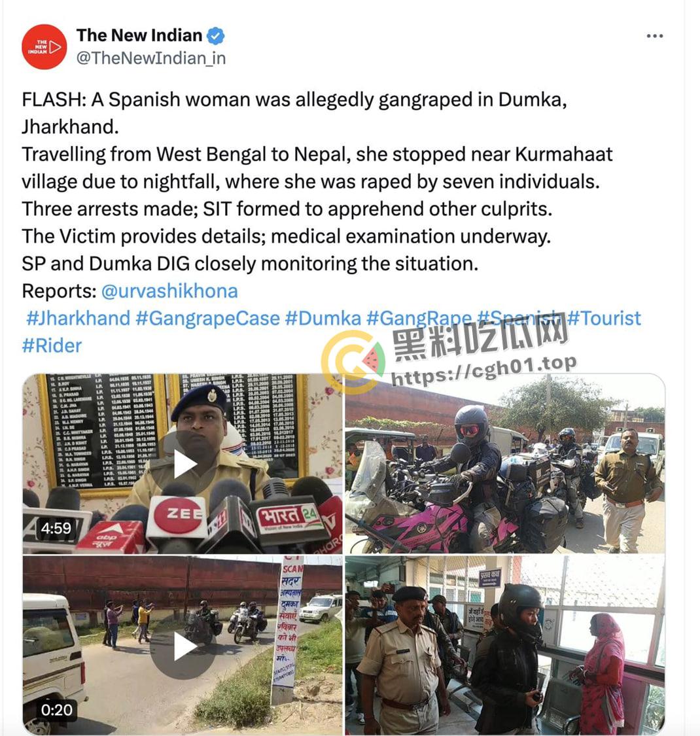Open the three-dot more options menu
The image size is (700, 736).
[x=654, y=36]
